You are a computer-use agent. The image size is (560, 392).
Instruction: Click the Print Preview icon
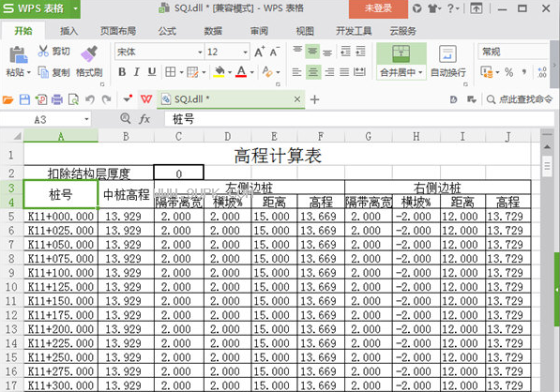click(73, 99)
